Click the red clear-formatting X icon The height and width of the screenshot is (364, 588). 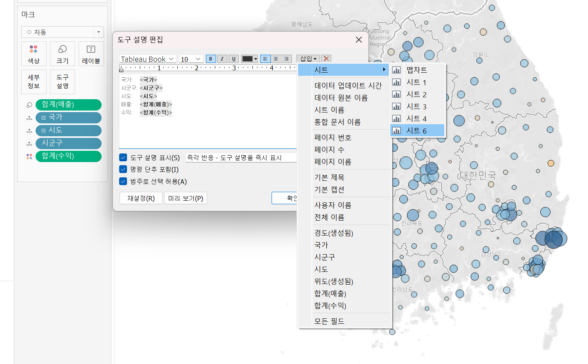[326, 59]
